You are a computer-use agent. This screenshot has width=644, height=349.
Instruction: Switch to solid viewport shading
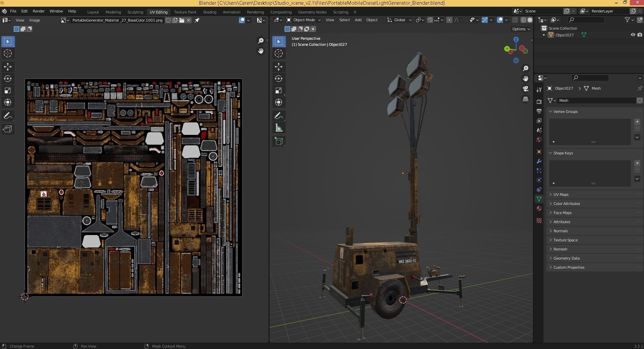pos(530,20)
